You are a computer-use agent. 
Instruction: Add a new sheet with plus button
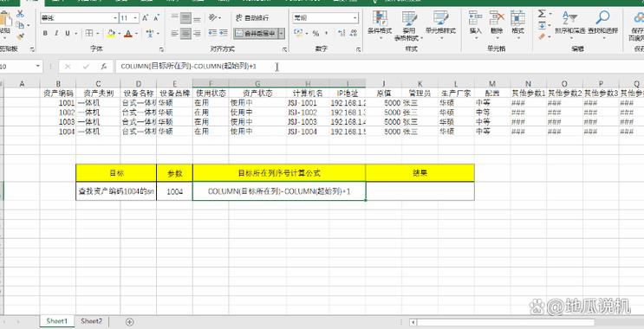tap(129, 321)
